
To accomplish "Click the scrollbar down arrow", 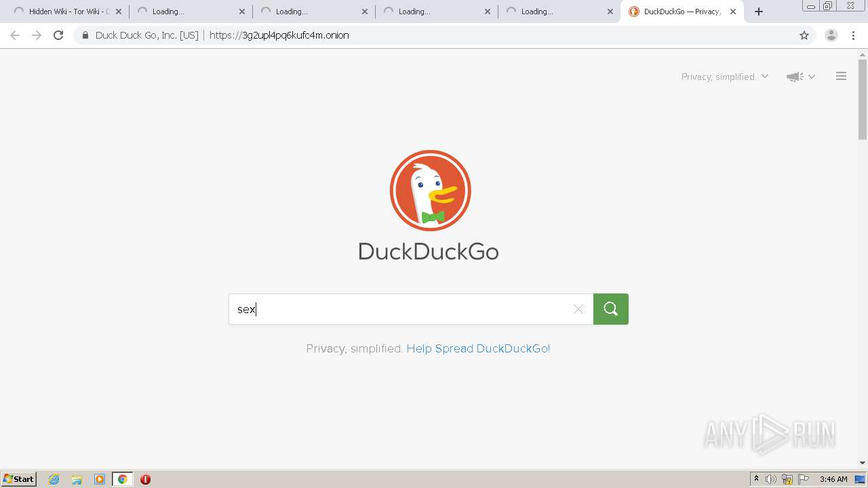I will click(863, 463).
